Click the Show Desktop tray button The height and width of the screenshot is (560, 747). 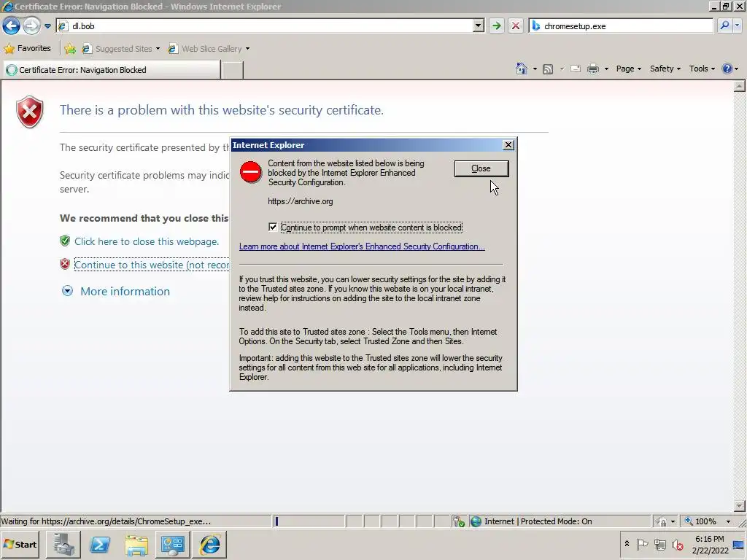739,545
